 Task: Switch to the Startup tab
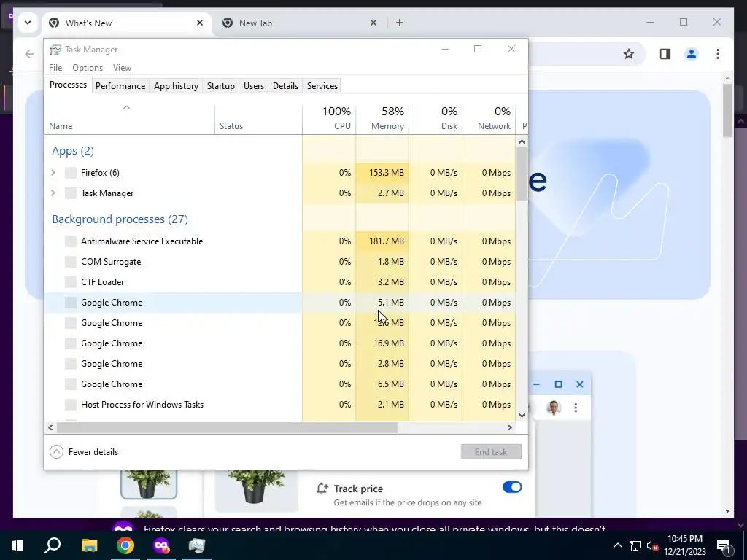(220, 86)
